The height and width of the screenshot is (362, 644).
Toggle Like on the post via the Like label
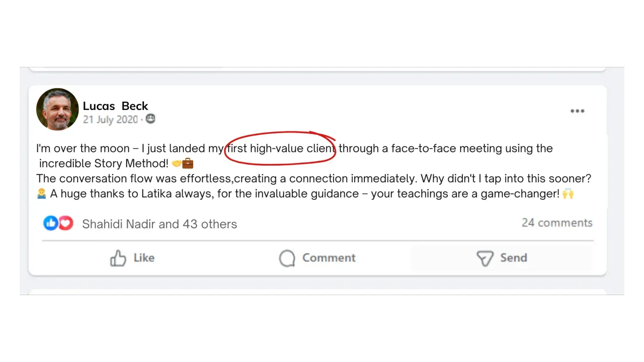(x=144, y=258)
